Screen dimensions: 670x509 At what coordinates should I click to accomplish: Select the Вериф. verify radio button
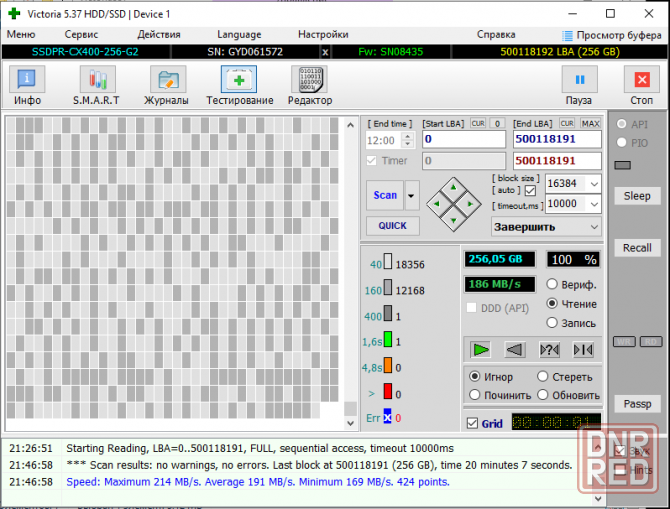[552, 285]
